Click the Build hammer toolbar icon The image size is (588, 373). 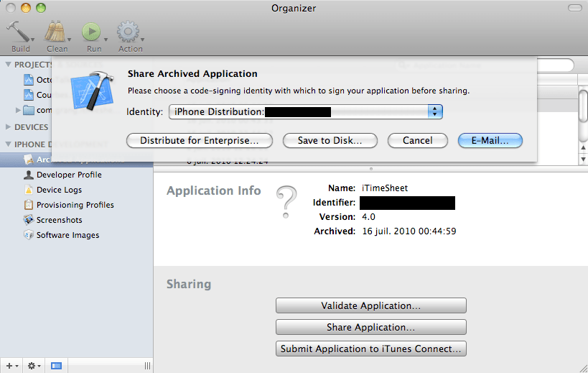(x=17, y=32)
